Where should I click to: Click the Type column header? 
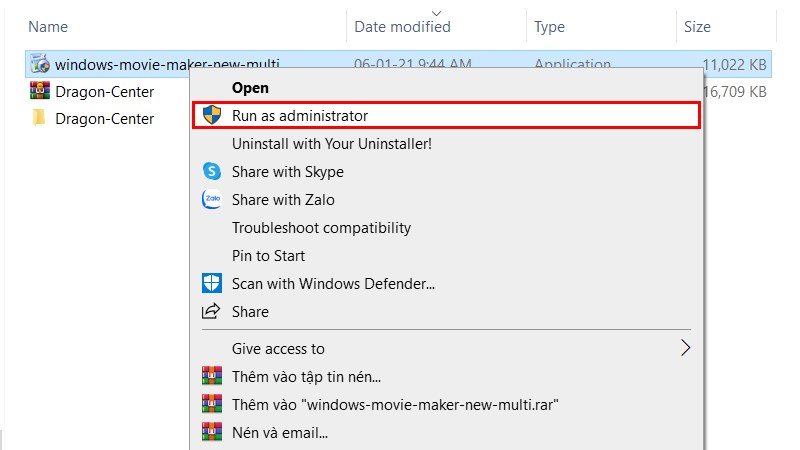click(550, 27)
